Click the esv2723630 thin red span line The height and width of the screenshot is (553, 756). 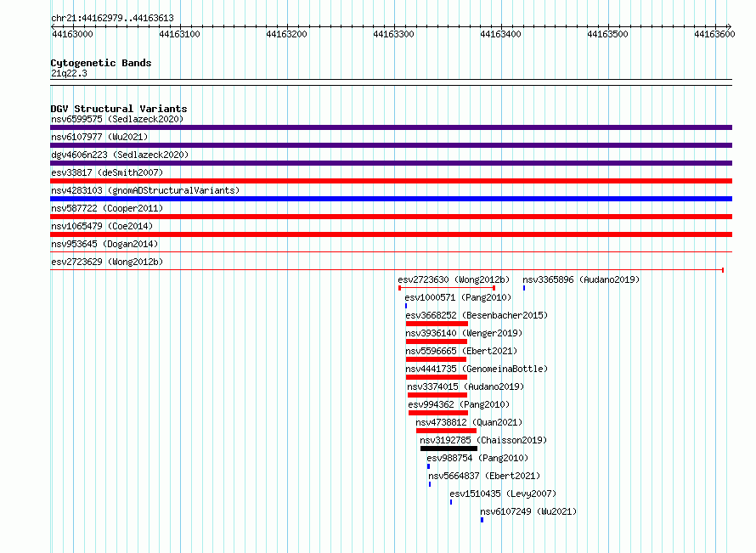click(447, 288)
